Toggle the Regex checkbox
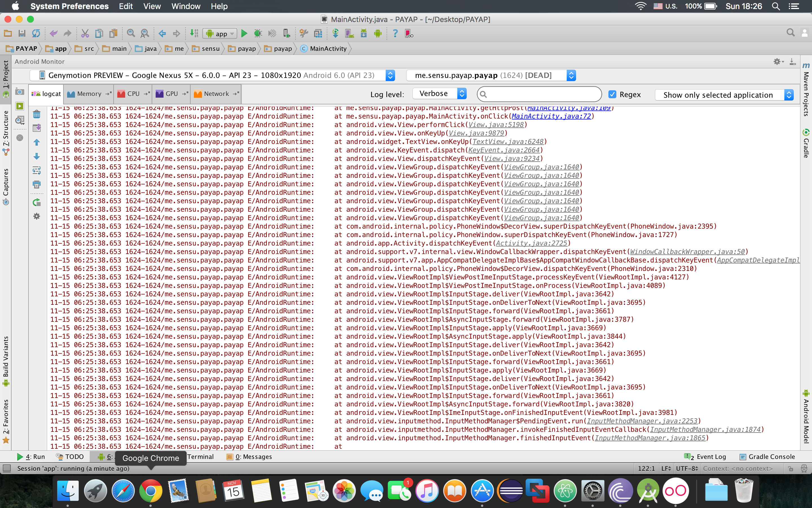This screenshot has width=812, height=508. tap(612, 95)
